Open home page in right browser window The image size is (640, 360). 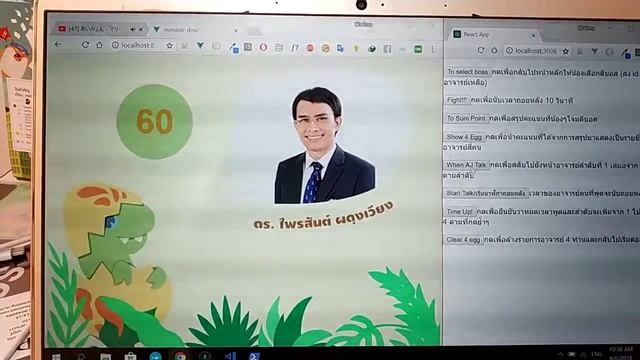click(x=494, y=50)
